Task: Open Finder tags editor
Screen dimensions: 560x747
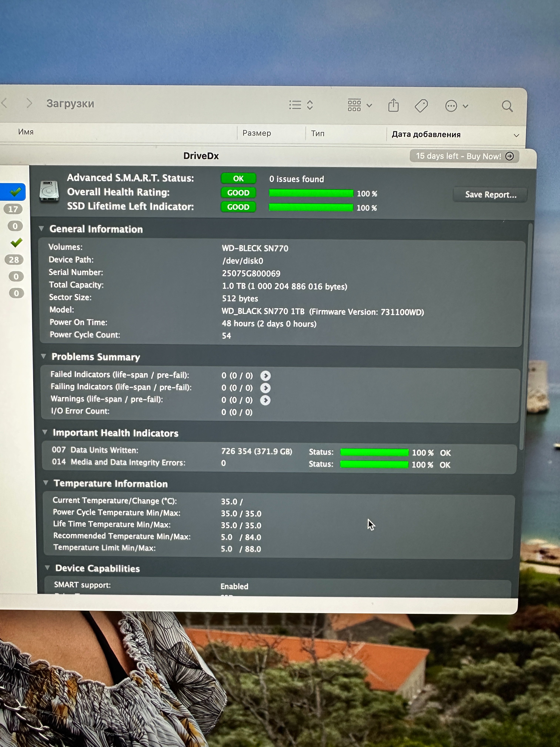Action: 421,106
